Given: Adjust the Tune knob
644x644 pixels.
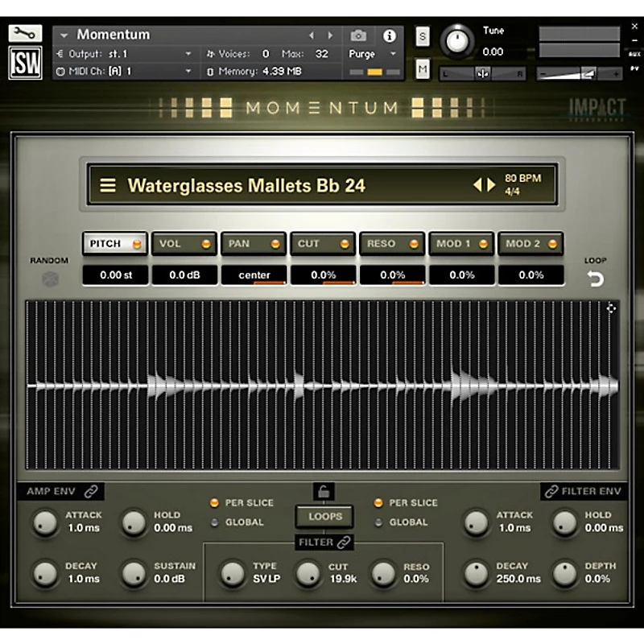Looking at the screenshot, I should tap(459, 39).
